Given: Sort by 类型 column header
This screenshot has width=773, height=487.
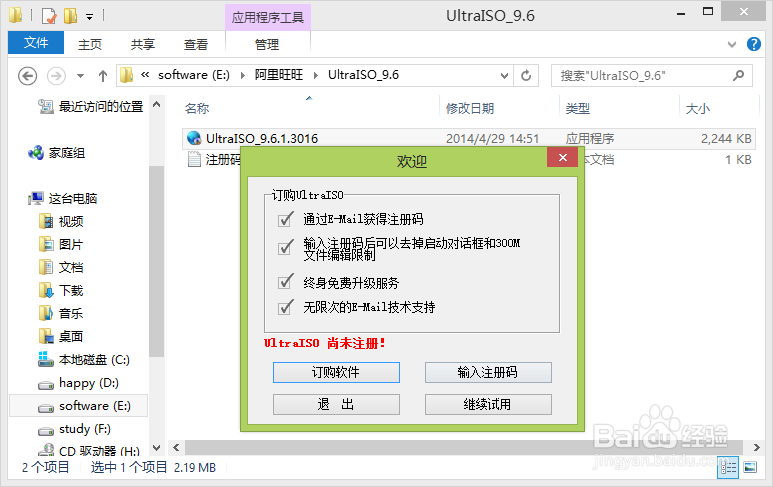Looking at the screenshot, I should click(577, 108).
